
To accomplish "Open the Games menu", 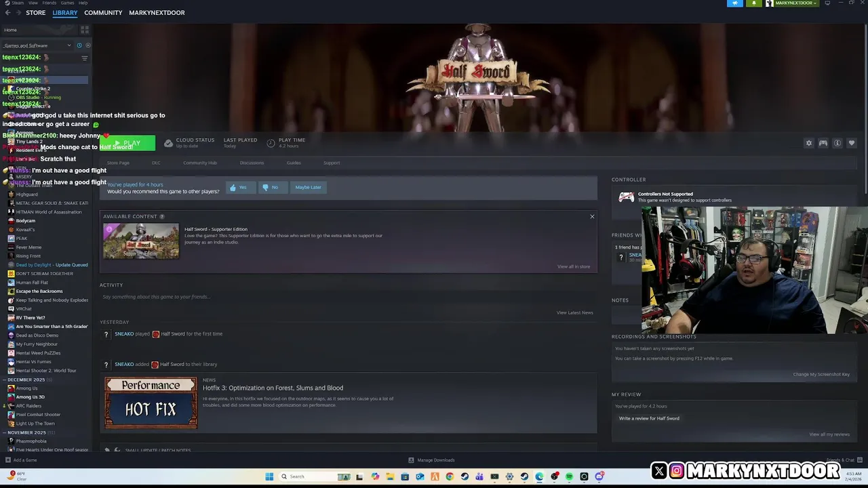I will pyautogui.click(x=66, y=3).
